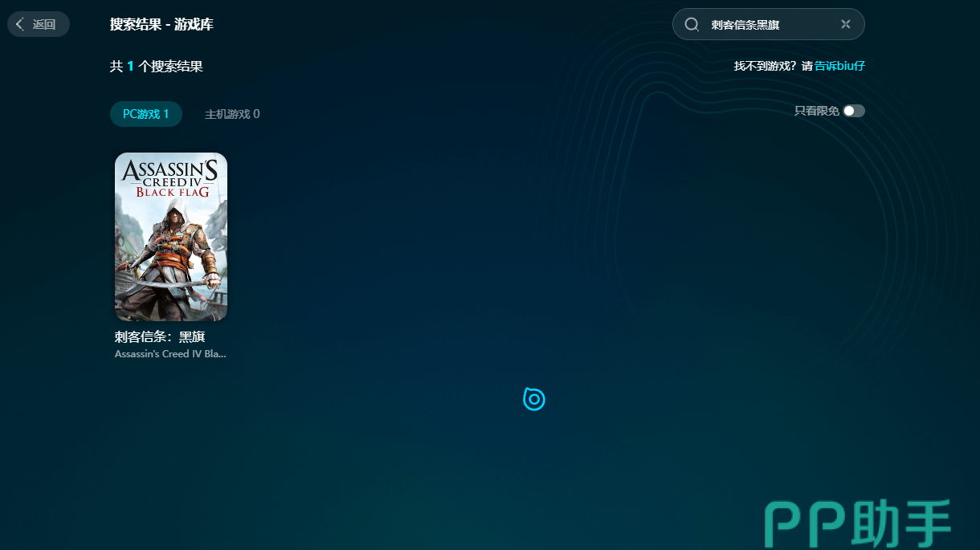This screenshot has height=550, width=980.
Task: Switch to the 主机游戏 0 tab
Action: point(232,114)
